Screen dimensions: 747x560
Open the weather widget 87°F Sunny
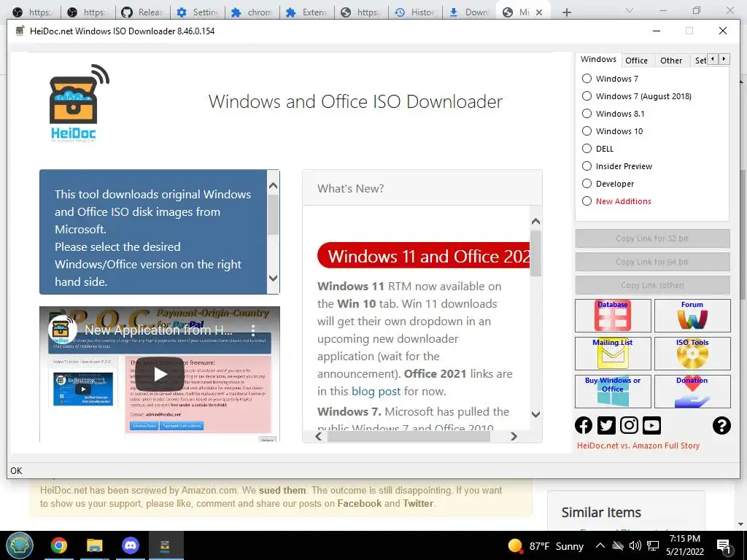[546, 545]
